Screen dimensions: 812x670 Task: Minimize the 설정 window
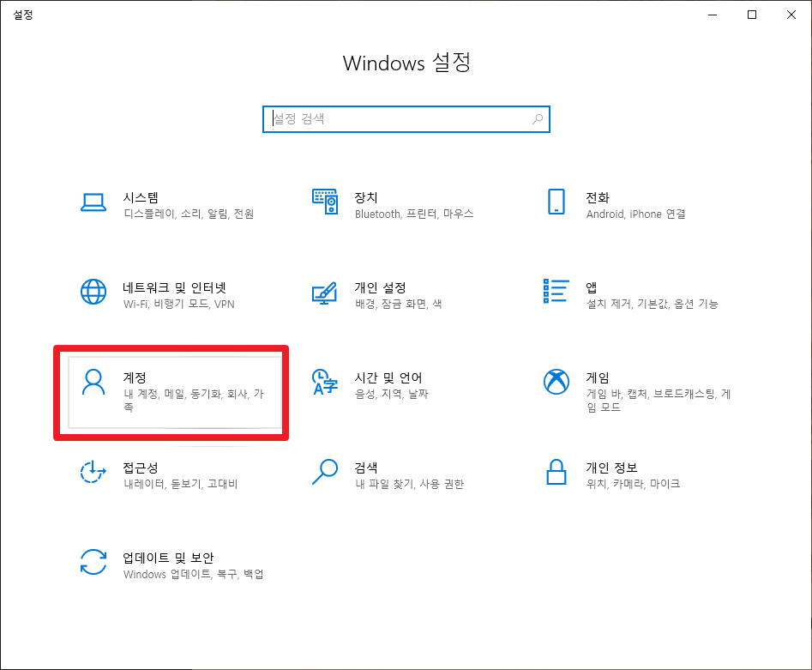(713, 15)
